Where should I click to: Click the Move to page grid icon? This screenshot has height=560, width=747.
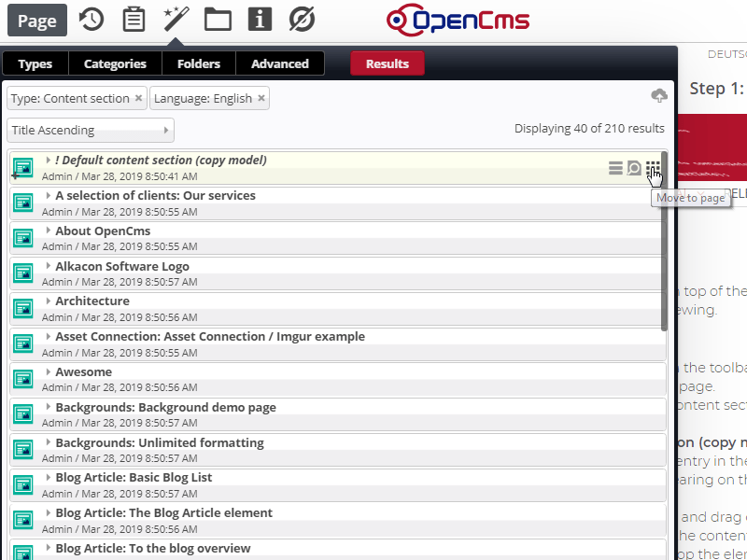654,168
